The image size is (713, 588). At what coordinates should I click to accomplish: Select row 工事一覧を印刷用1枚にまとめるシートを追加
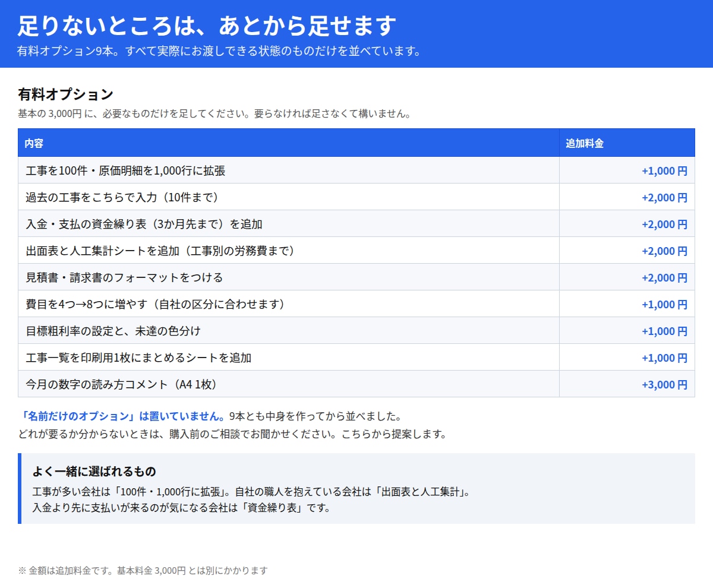coord(356,358)
